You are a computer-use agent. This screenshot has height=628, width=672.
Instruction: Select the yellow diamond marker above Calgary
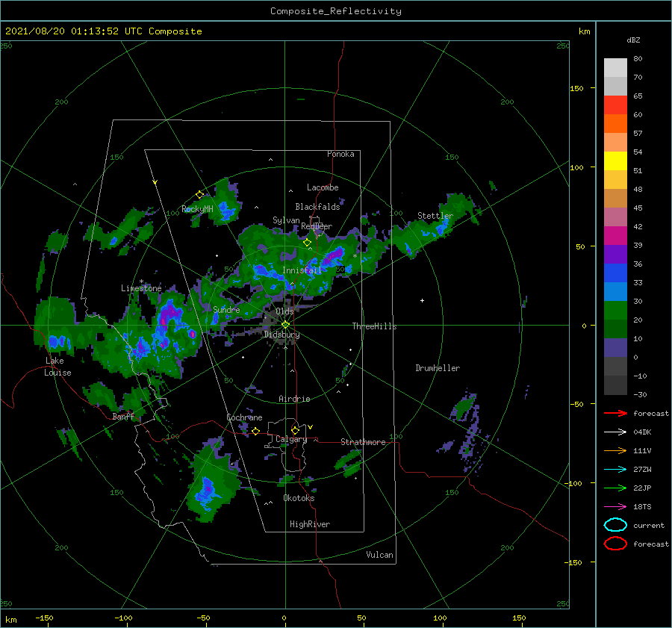click(295, 430)
